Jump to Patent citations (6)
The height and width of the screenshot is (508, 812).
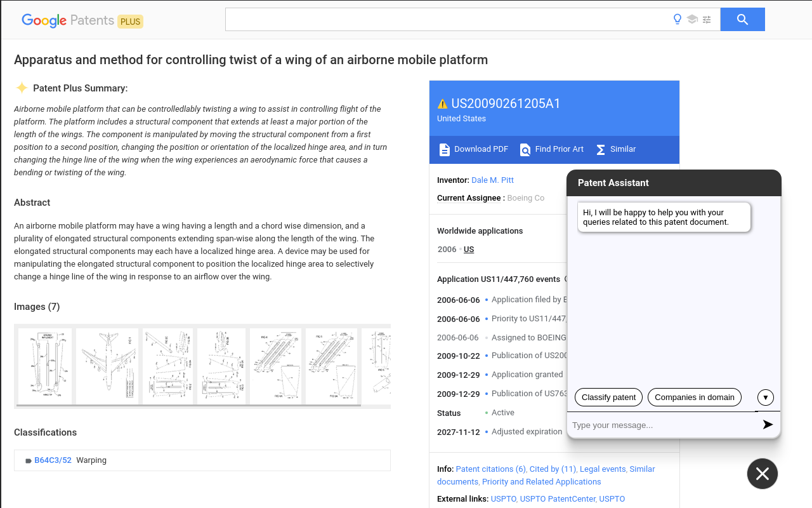point(490,469)
